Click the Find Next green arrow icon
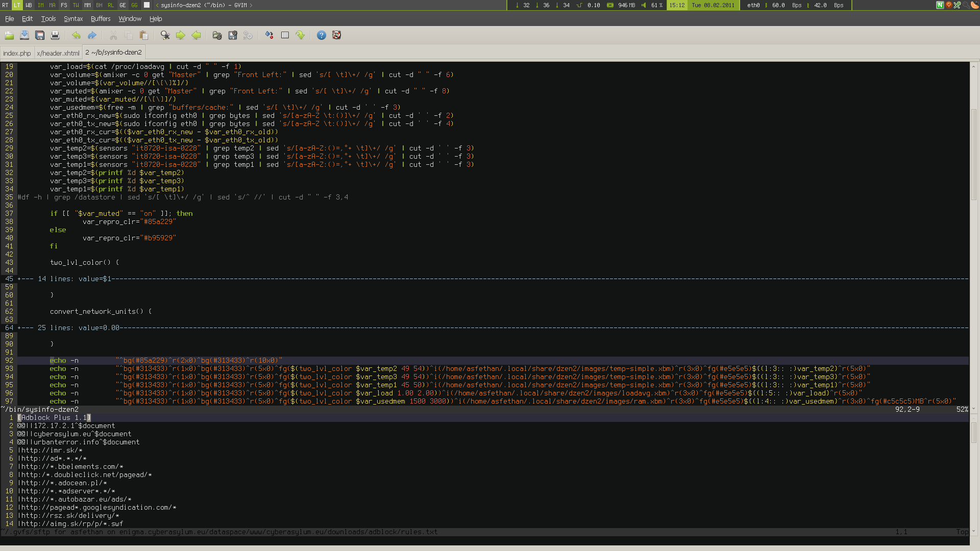980x551 pixels. click(x=181, y=35)
